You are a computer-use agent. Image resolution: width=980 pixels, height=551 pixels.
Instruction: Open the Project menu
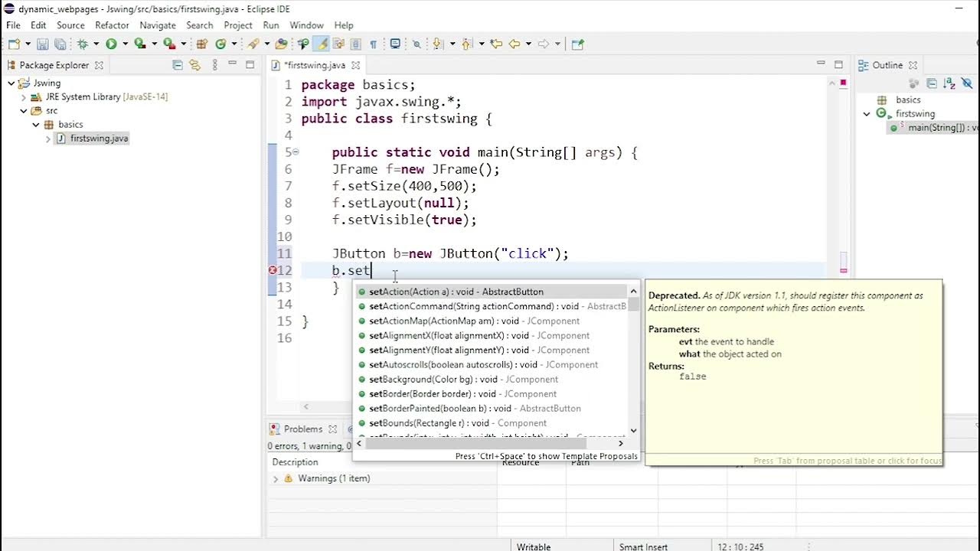pyautogui.click(x=238, y=25)
